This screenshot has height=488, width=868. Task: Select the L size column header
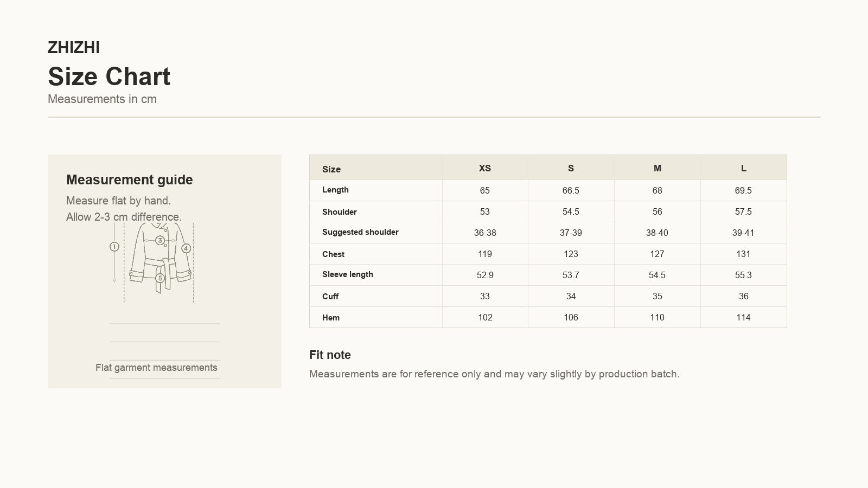743,168
